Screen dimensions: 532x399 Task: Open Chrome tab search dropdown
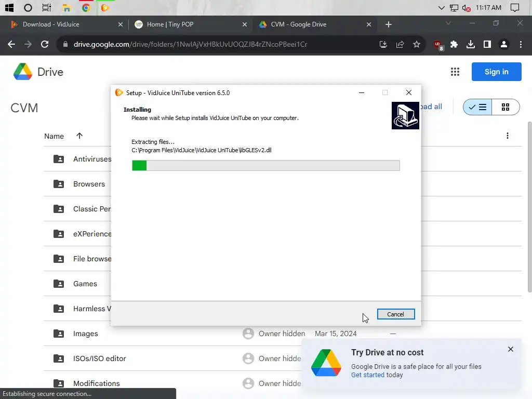(448, 23)
